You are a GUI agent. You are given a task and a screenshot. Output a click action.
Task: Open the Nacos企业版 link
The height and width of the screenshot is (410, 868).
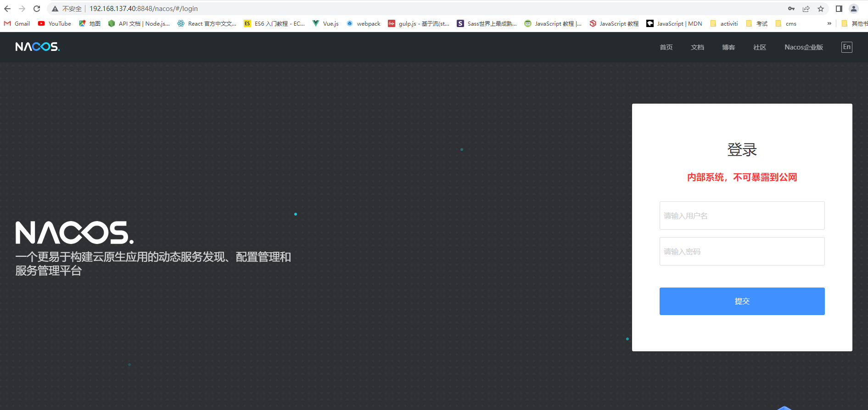(803, 47)
